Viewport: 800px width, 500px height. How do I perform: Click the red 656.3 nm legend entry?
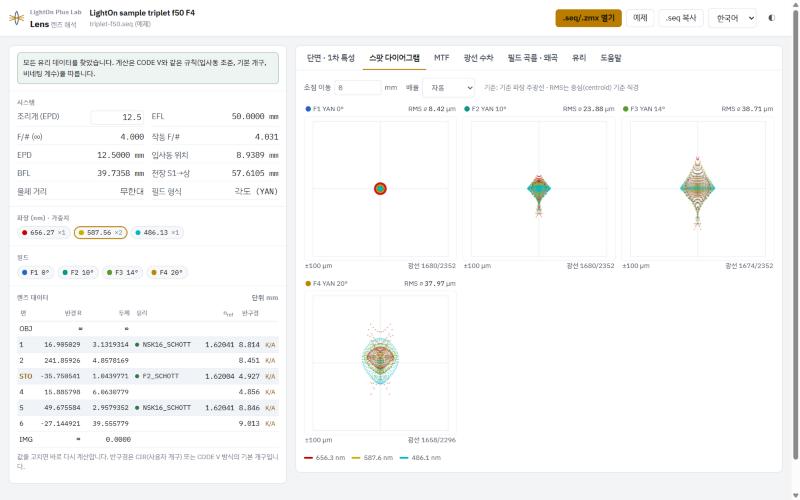point(324,458)
